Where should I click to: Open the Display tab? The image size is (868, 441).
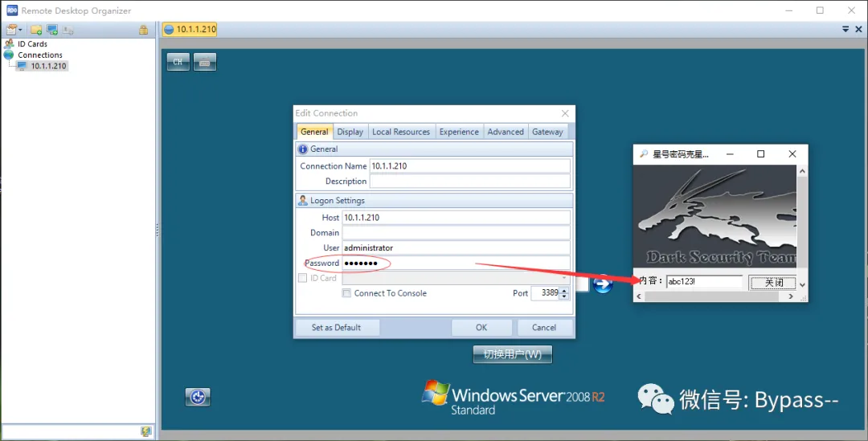point(350,132)
